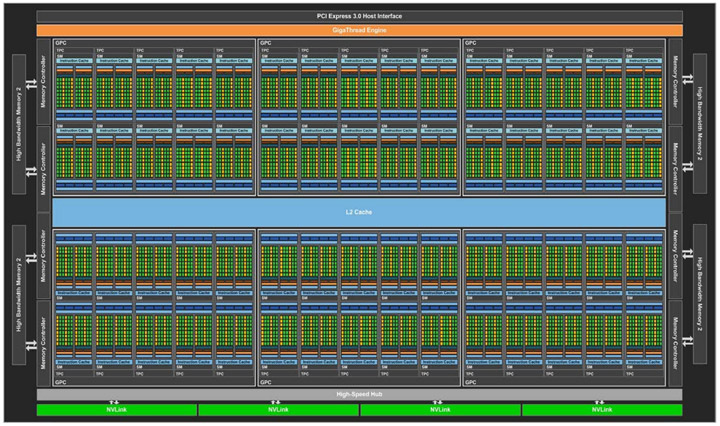Select the second NVLink block from left

pos(277,410)
